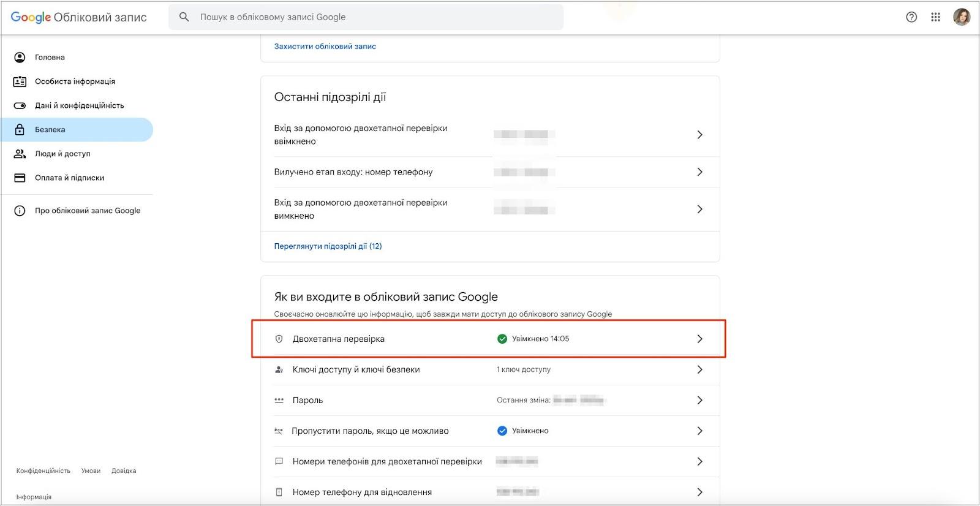980x506 pixels.
Task: Click the shield icon beside Двохетапна перевірка
Action: click(x=279, y=339)
